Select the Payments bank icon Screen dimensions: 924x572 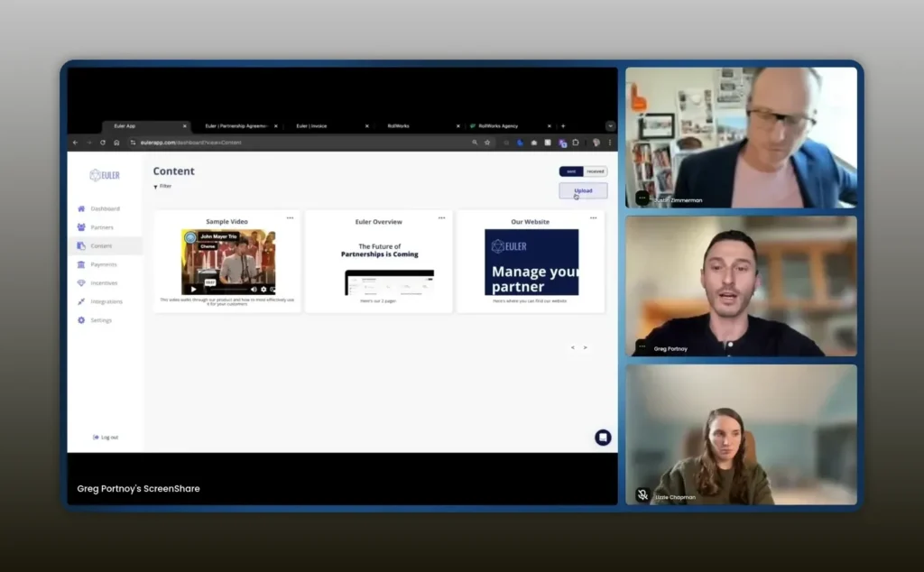[81, 264]
